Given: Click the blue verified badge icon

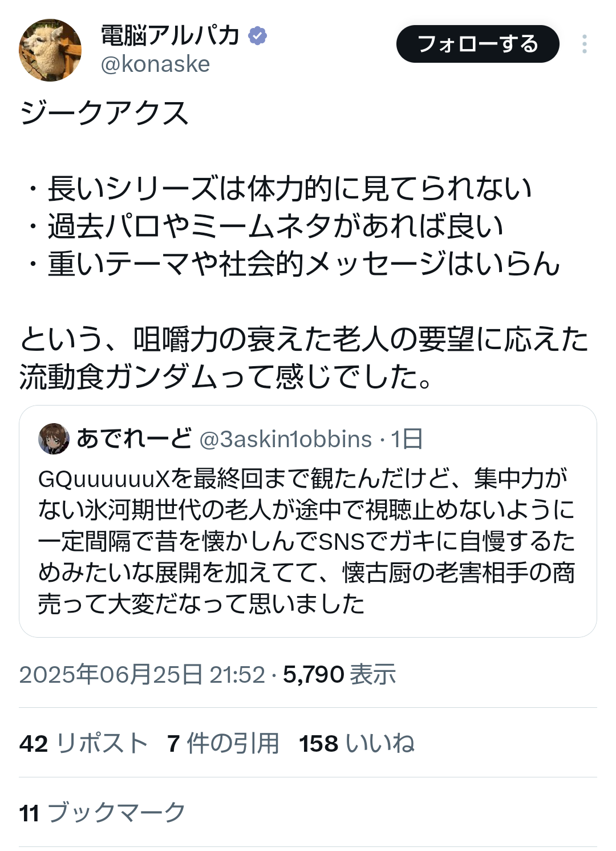Looking at the screenshot, I should [x=258, y=35].
